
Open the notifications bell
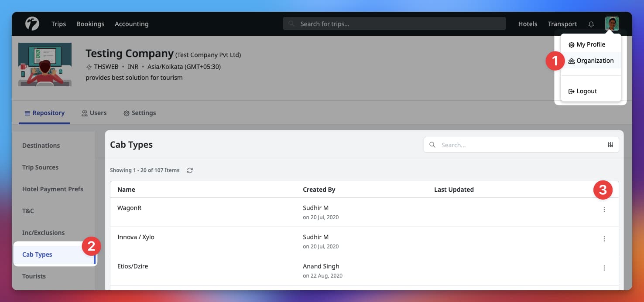[x=591, y=24]
